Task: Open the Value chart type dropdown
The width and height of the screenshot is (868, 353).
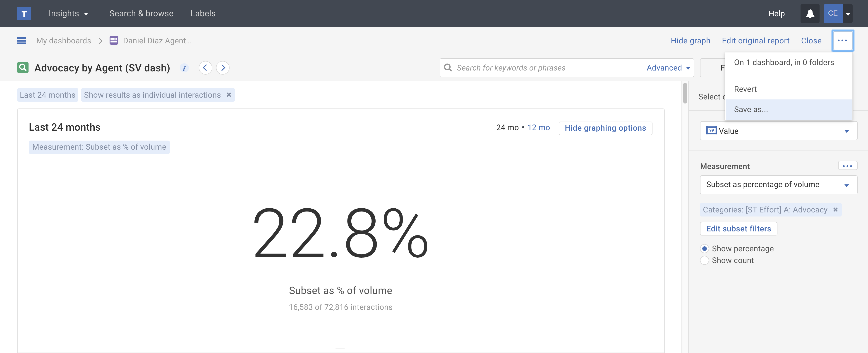Action: point(846,131)
